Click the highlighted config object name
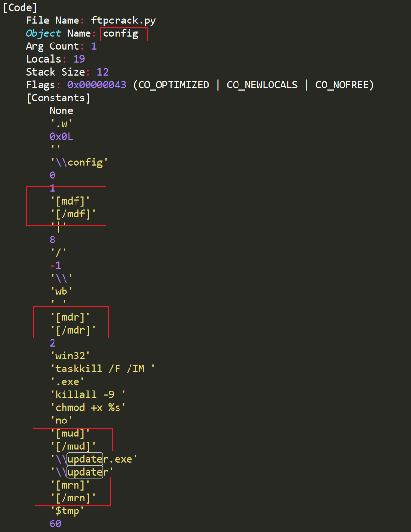 pyautogui.click(x=120, y=33)
